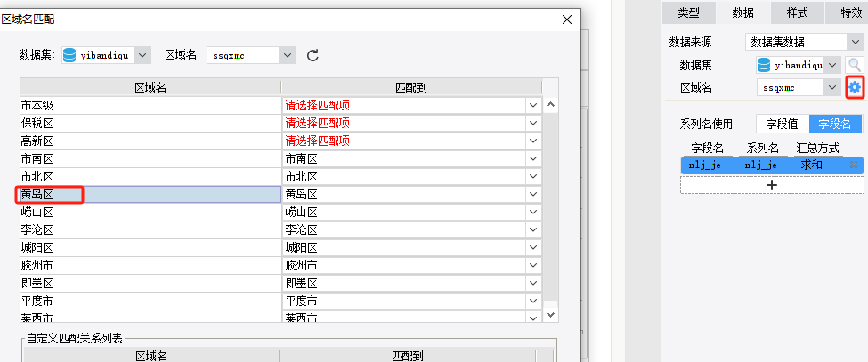Click the refresh icon beside 区域名 dropdown
The image size is (868, 362).
click(x=312, y=55)
